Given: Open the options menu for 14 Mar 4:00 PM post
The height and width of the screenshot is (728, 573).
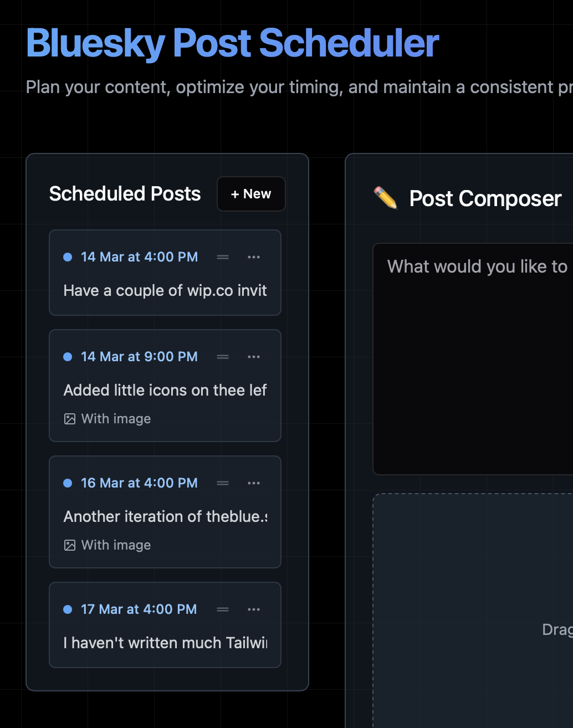Looking at the screenshot, I should 254,257.
